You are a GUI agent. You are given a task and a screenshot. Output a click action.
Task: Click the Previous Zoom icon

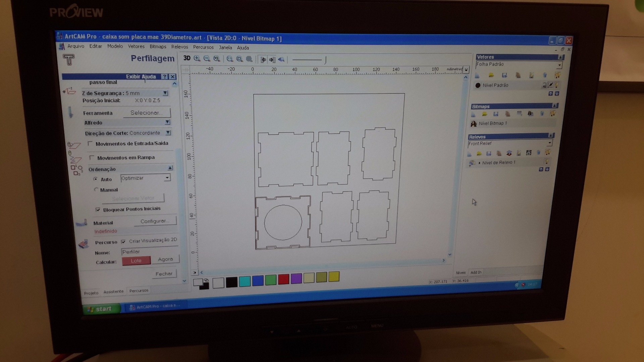pyautogui.click(x=217, y=59)
